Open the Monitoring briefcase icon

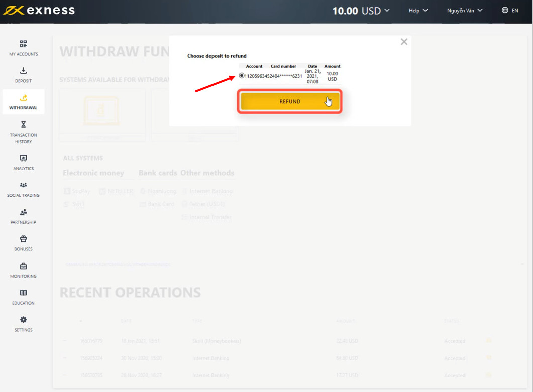click(x=23, y=266)
